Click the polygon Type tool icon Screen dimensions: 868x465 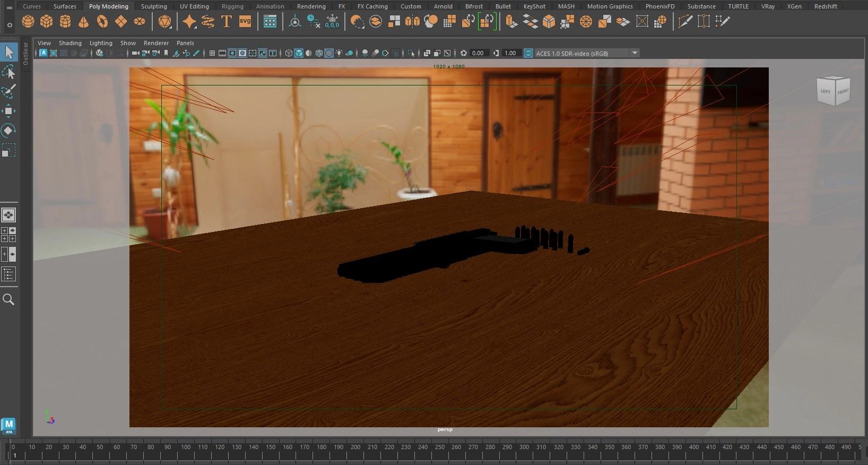227,22
